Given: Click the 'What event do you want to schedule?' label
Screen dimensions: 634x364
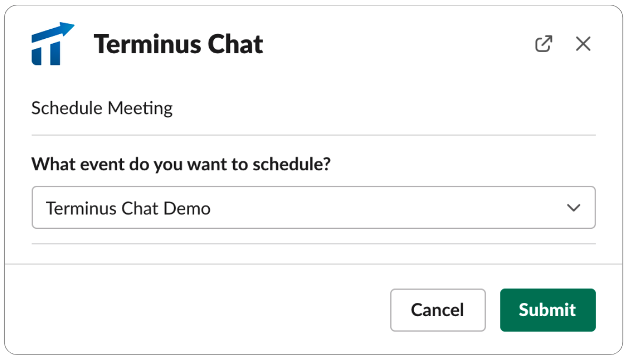Looking at the screenshot, I should [181, 164].
